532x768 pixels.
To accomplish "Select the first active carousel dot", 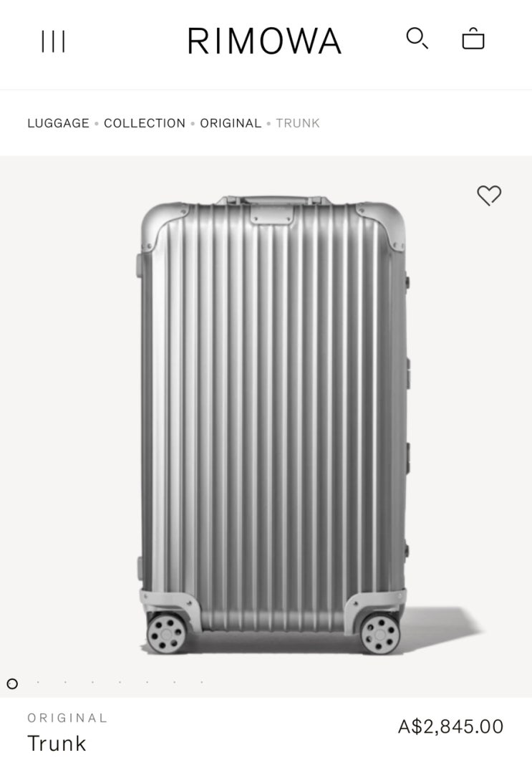I will pyautogui.click(x=12, y=683).
